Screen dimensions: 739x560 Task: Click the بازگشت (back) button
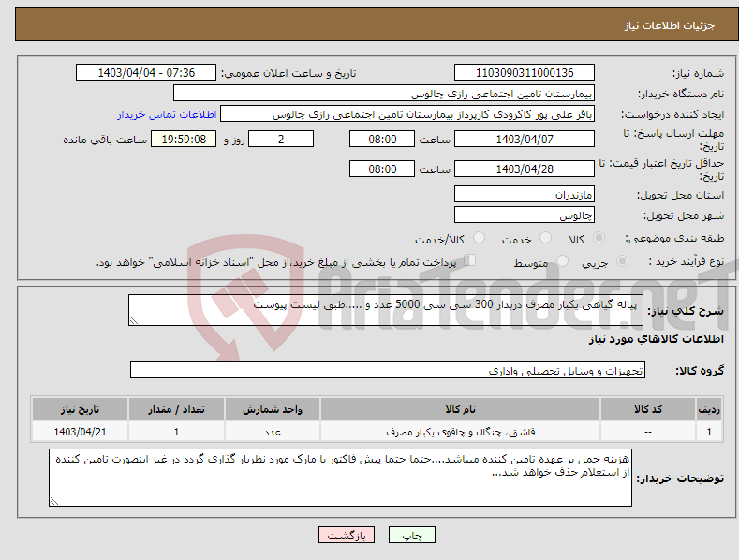347,535
